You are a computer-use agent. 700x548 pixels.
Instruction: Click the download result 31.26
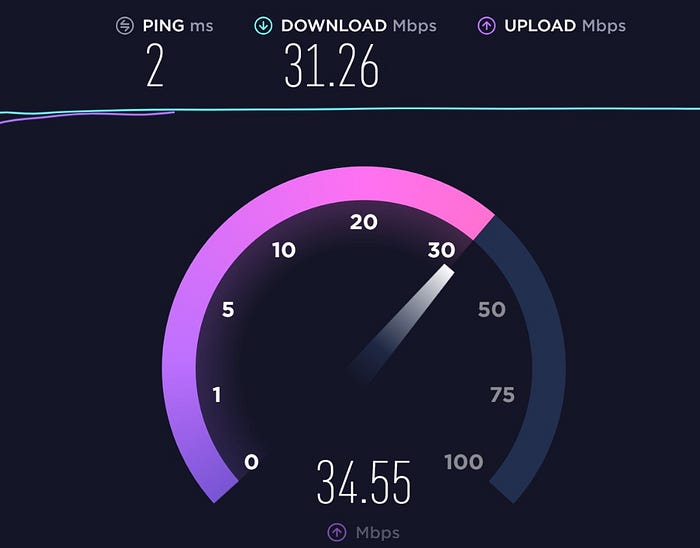point(331,66)
